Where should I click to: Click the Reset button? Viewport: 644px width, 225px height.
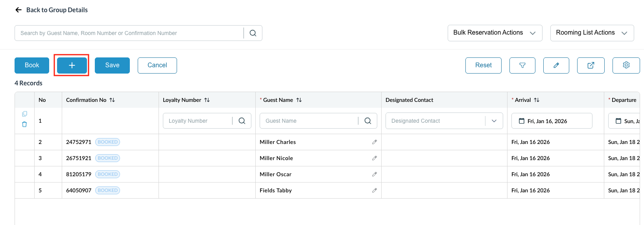point(483,65)
